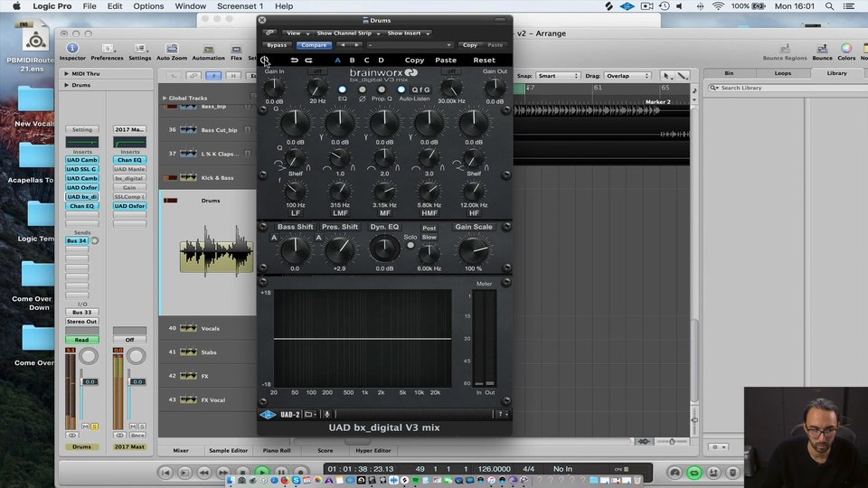Open the UAD help question-mark menu

point(502,414)
